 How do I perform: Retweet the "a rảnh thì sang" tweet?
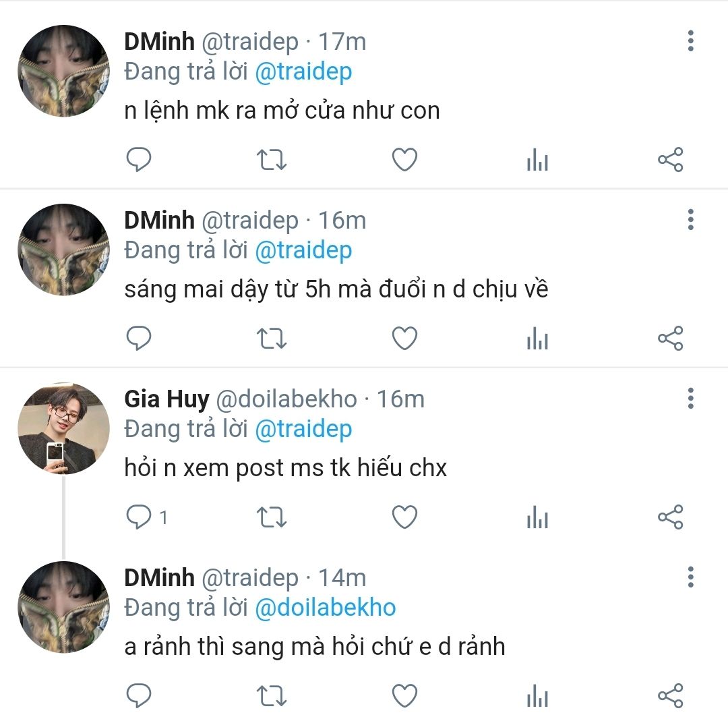pyautogui.click(x=272, y=696)
